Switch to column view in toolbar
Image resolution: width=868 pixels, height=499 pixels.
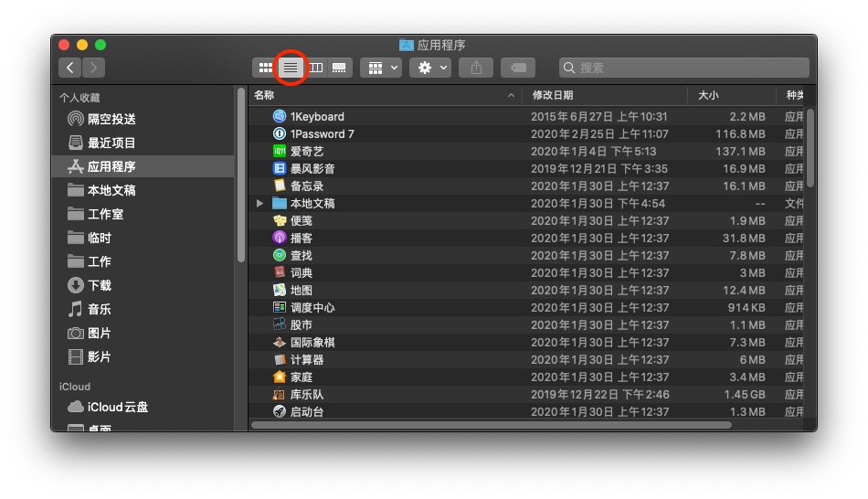[315, 68]
